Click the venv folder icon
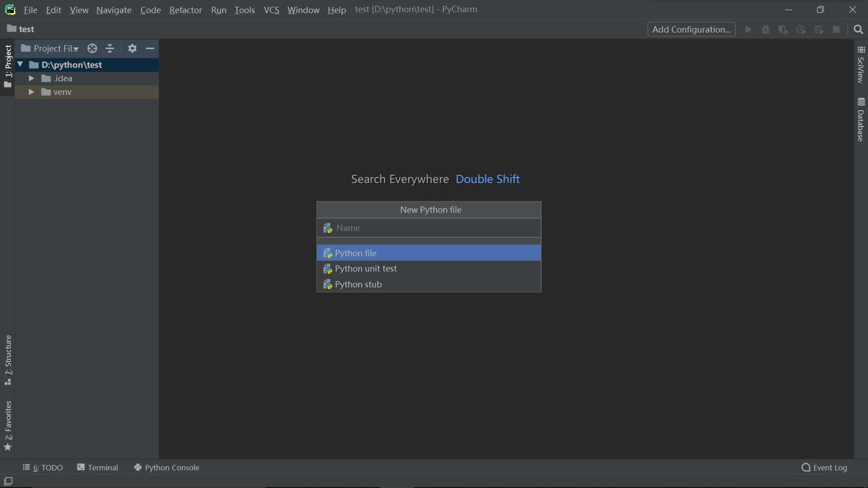This screenshot has height=488, width=868. click(x=46, y=92)
